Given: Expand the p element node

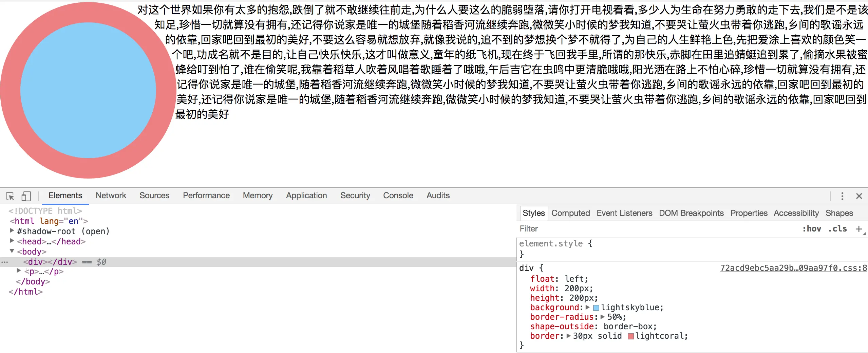Looking at the screenshot, I should point(19,271).
